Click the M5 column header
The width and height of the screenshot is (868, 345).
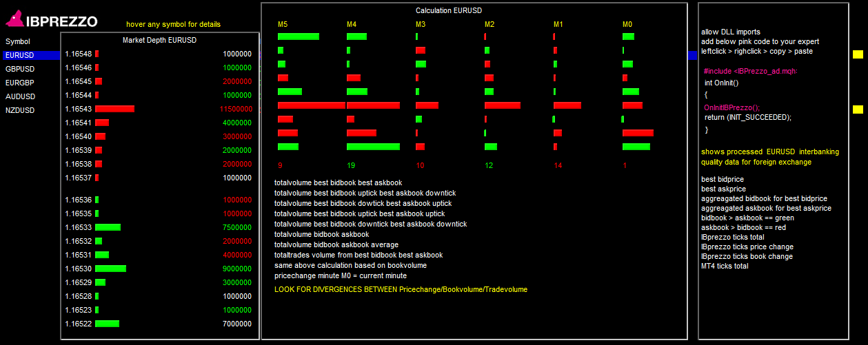coord(283,25)
